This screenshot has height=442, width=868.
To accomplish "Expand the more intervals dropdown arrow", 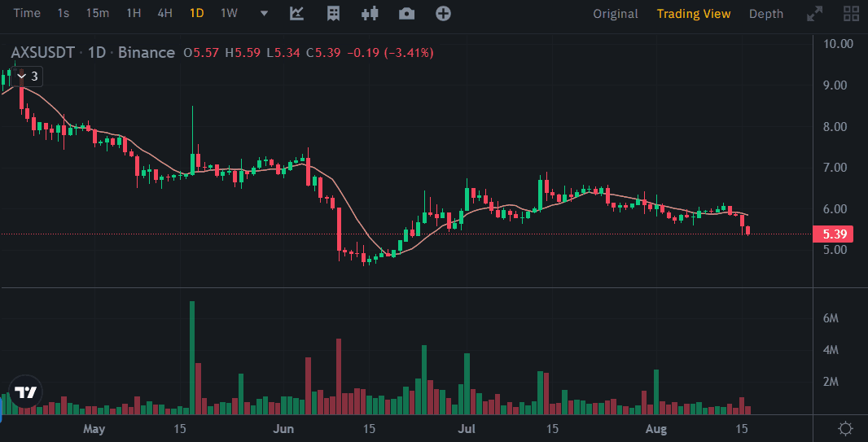I will click(263, 13).
